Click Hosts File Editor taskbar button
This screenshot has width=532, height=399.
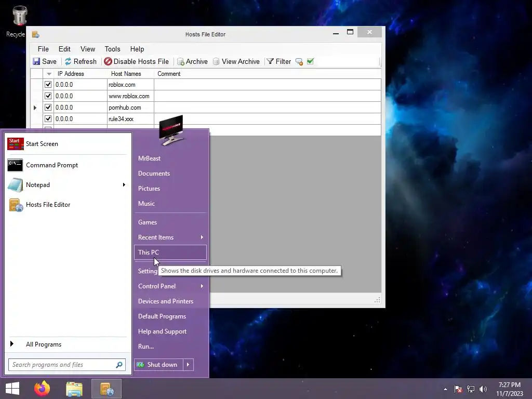107,389
